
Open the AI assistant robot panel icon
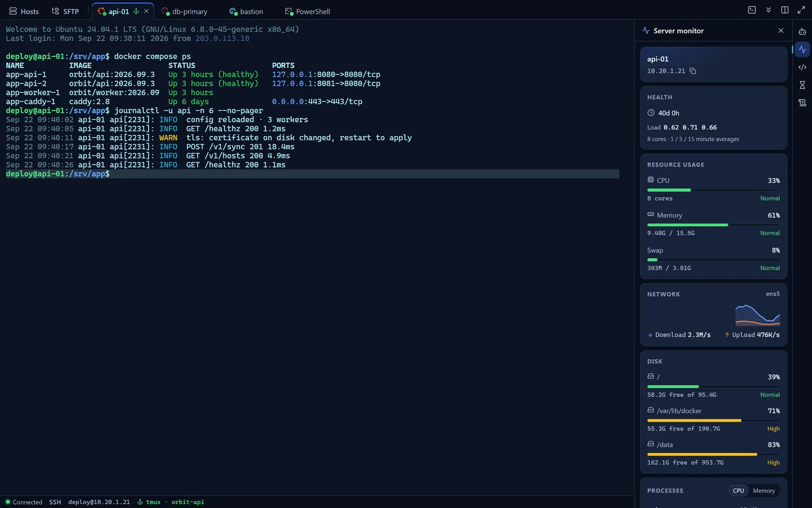coord(802,32)
